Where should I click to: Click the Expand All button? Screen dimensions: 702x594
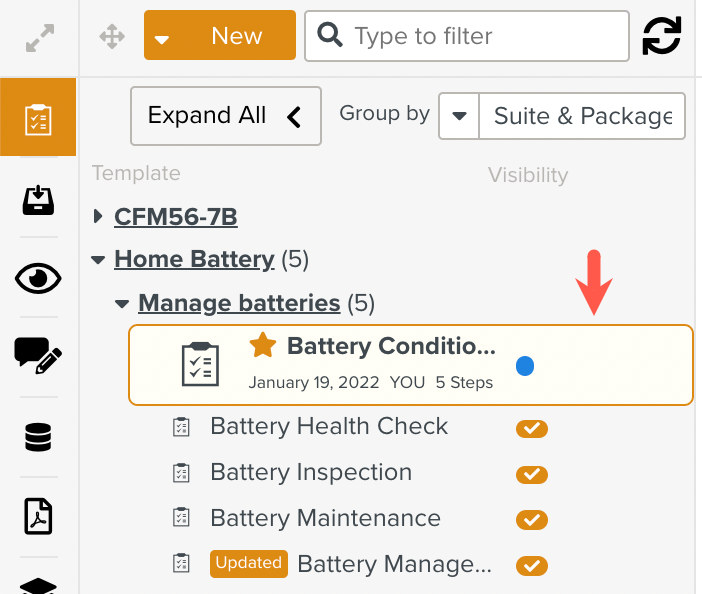225,116
